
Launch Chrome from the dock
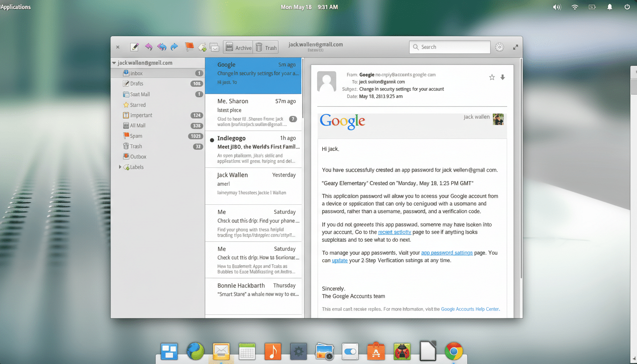coord(454,351)
